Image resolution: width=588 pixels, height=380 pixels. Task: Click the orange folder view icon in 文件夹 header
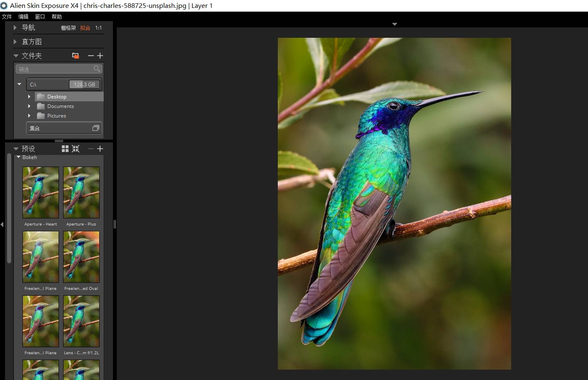(x=76, y=56)
